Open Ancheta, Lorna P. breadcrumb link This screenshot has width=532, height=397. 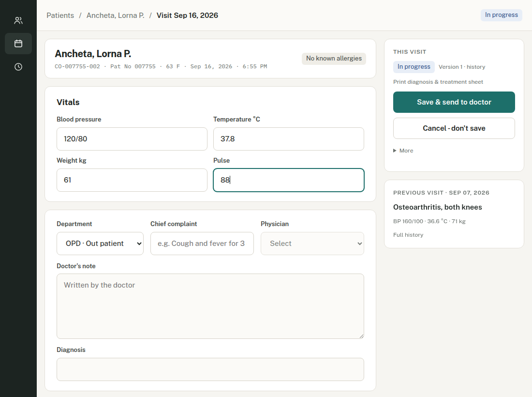point(116,15)
